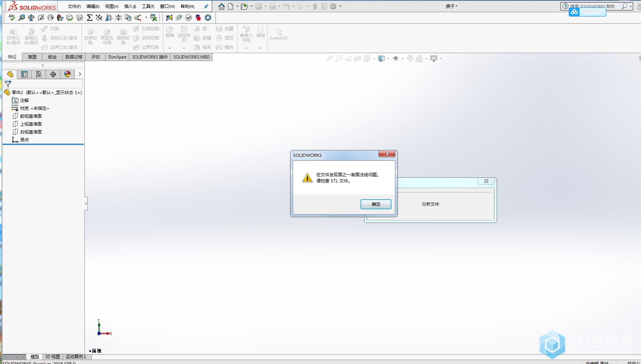Click the Geometry Analysis cube icon

80,18
